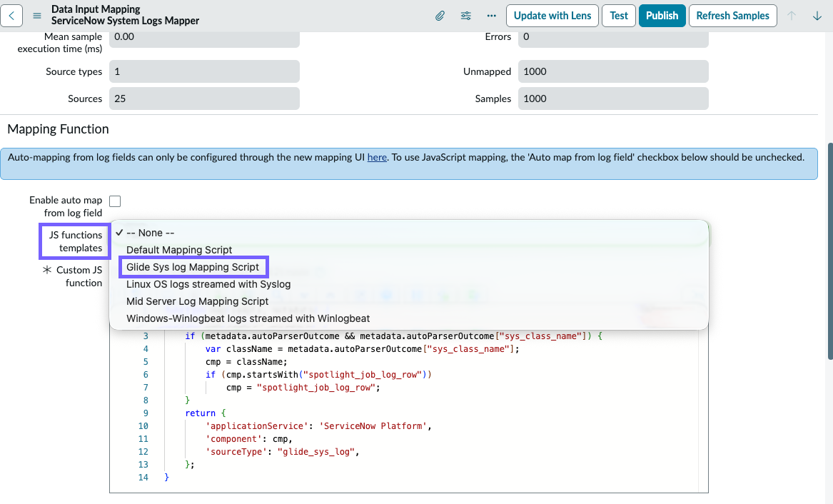
Task: Go to previous record with up arrow
Action: point(792,16)
